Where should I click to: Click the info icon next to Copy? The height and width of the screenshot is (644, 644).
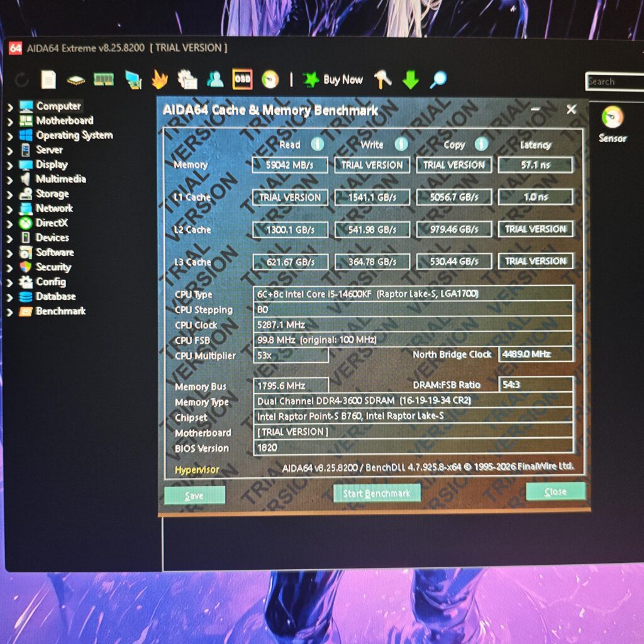pyautogui.click(x=483, y=145)
